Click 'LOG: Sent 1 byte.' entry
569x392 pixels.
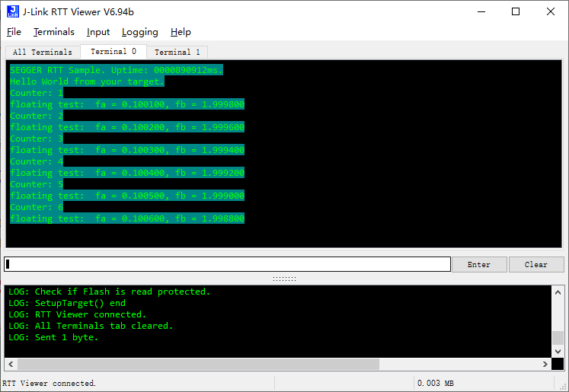[x=53, y=337]
